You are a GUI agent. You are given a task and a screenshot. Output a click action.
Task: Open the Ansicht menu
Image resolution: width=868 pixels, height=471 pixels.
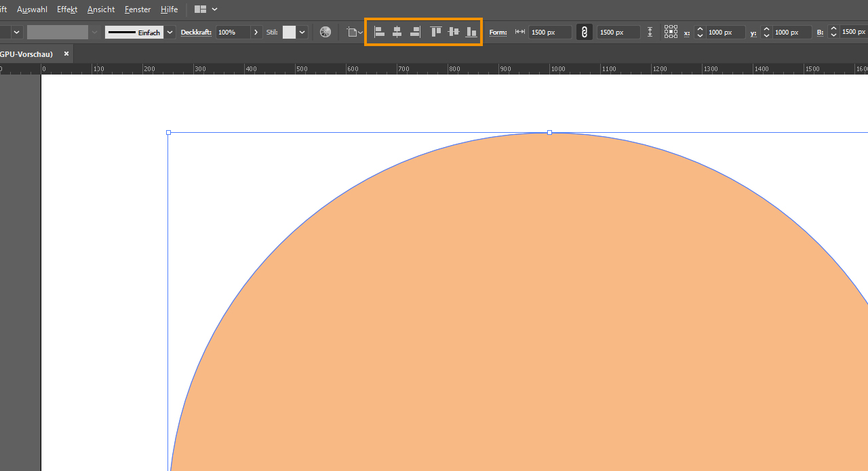(101, 9)
